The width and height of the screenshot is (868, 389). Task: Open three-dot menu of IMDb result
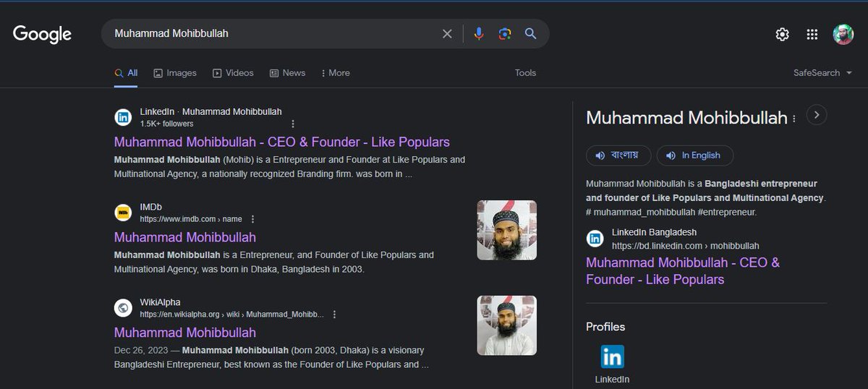coord(252,219)
